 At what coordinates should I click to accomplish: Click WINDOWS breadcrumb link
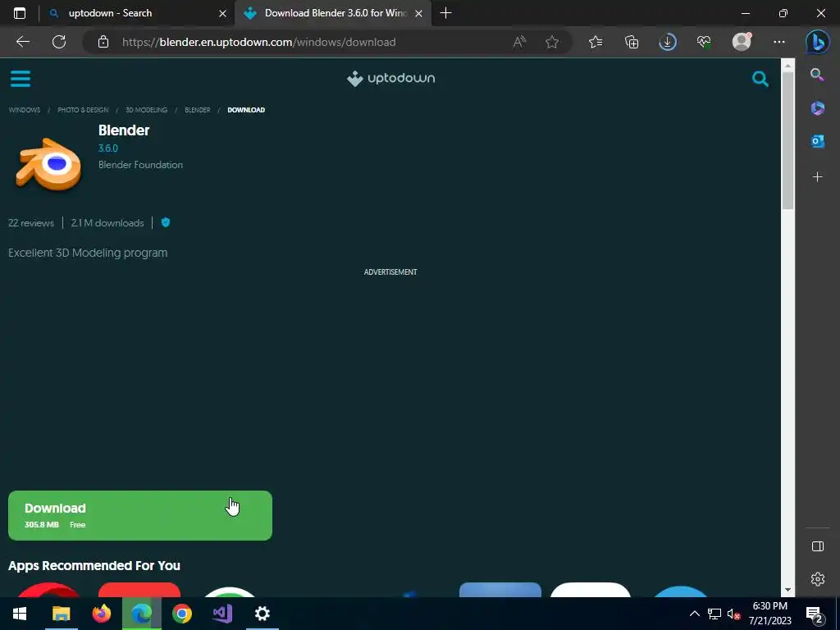point(25,110)
